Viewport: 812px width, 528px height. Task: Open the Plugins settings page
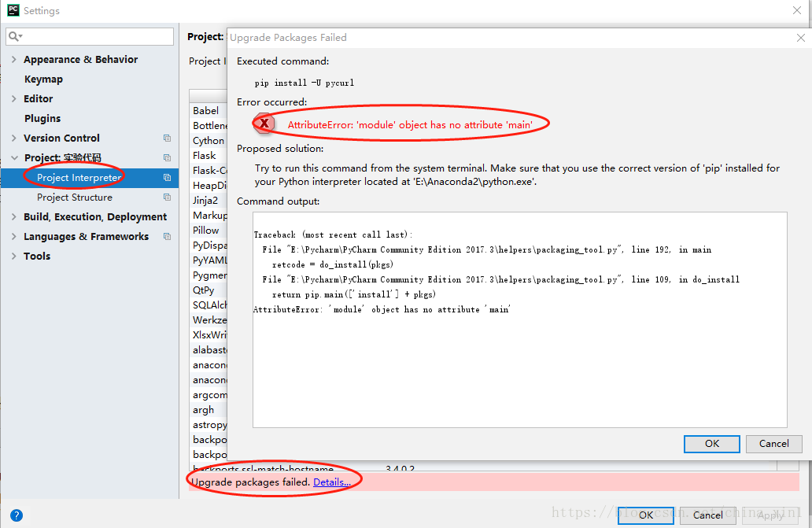coord(42,119)
